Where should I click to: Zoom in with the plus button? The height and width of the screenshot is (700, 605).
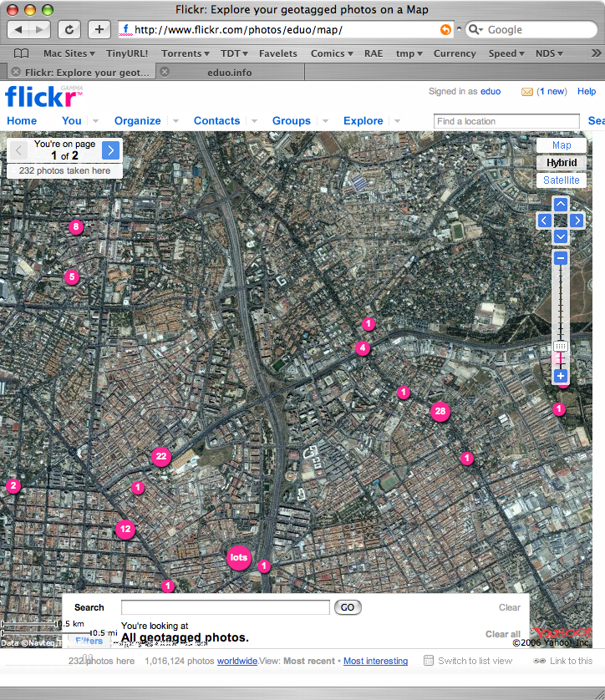(x=561, y=376)
